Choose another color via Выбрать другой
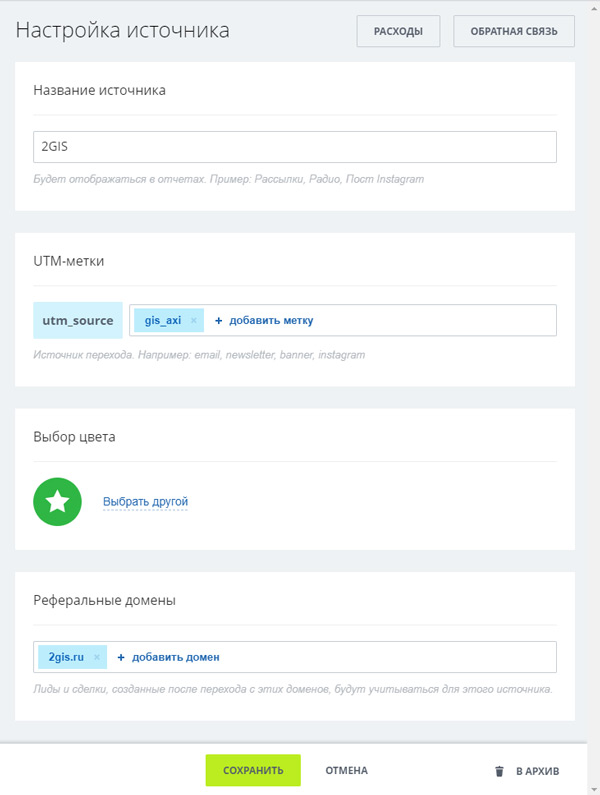600x795 pixels. click(x=145, y=502)
